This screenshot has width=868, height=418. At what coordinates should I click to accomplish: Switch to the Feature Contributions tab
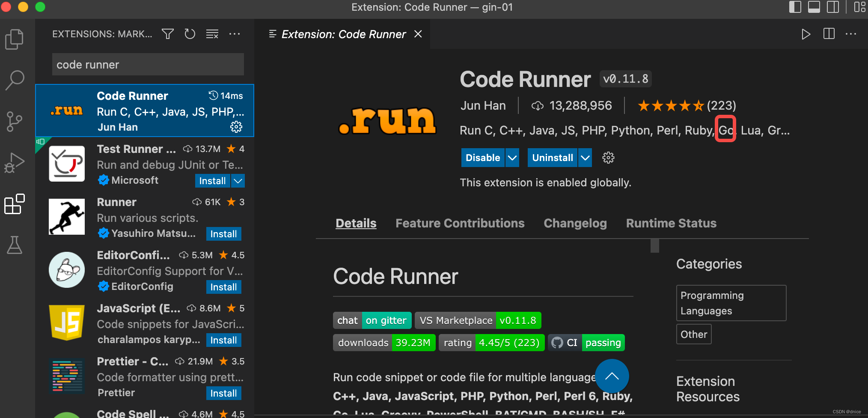[x=460, y=223]
